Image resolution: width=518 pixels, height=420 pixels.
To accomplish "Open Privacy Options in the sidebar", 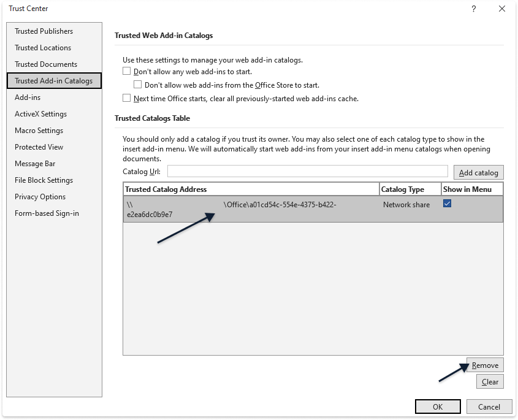I will click(40, 197).
